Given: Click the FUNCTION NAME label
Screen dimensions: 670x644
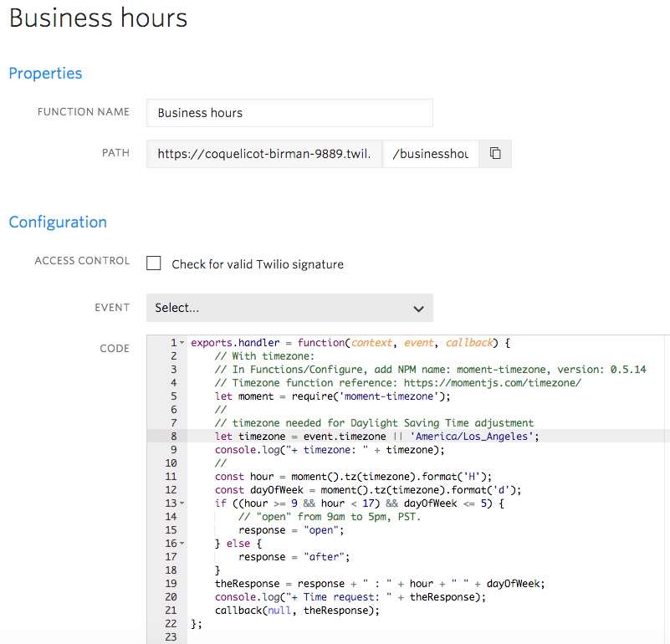Looking at the screenshot, I should (x=84, y=112).
